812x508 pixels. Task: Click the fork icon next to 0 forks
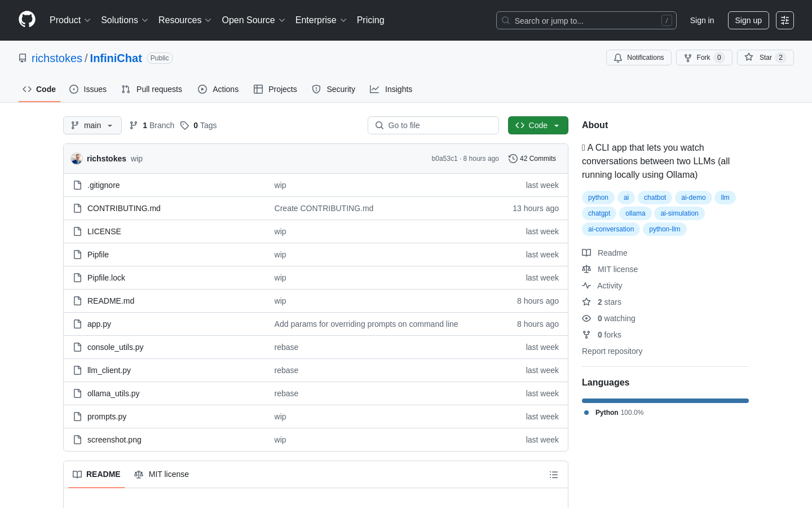coord(586,335)
